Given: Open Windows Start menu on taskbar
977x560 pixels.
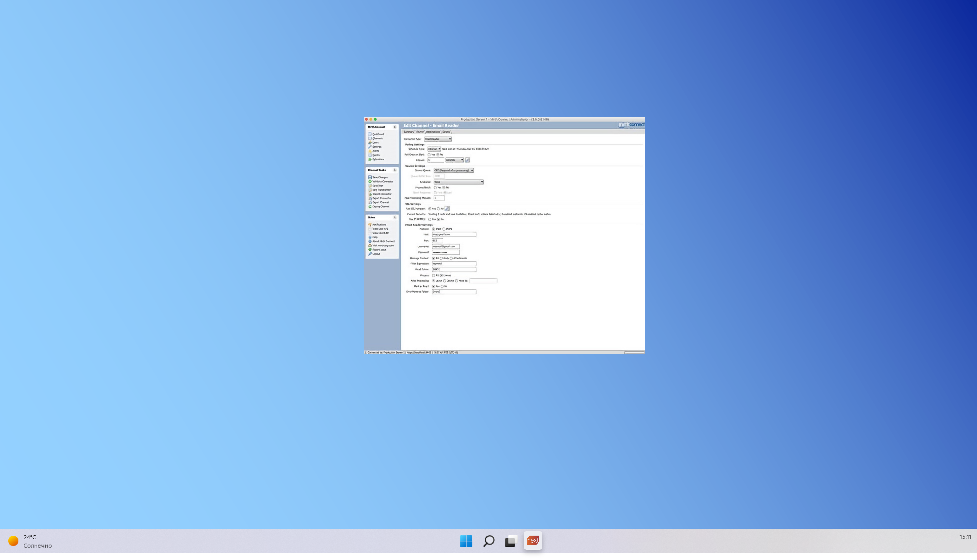Looking at the screenshot, I should tap(466, 541).
